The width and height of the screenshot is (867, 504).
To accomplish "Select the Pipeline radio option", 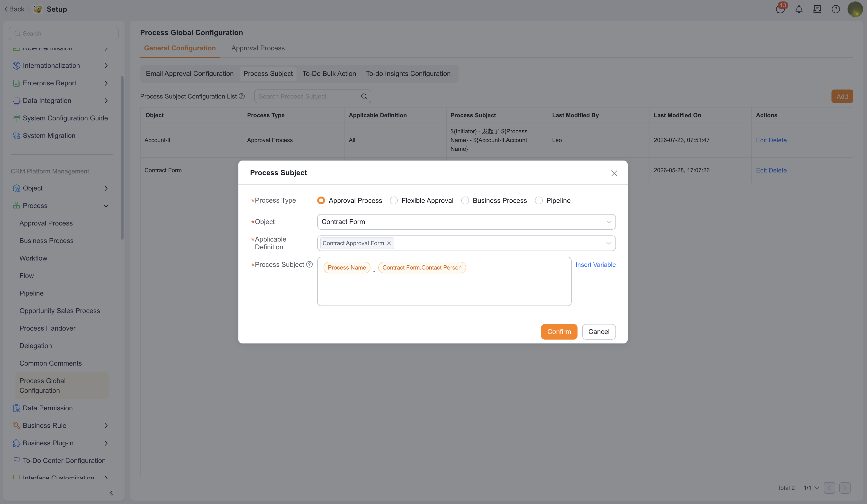I will click(x=538, y=201).
